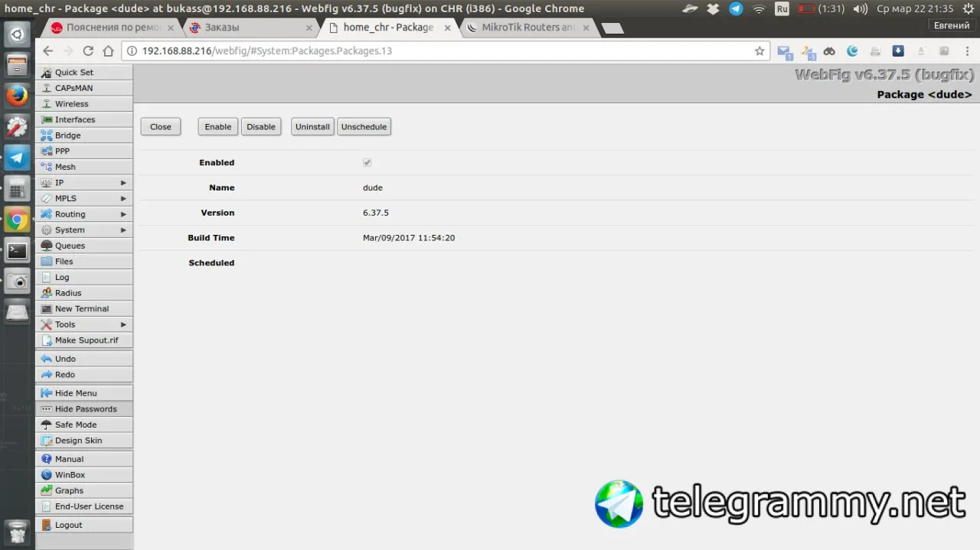Click the Logout icon

47,526
